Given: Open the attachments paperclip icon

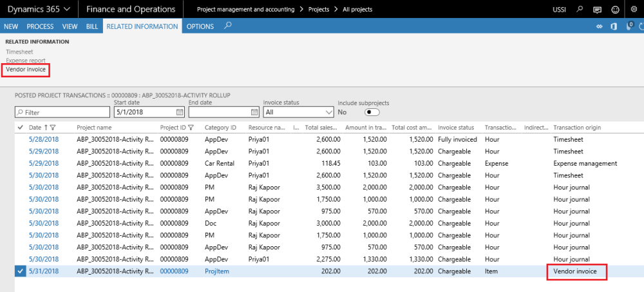Looking at the screenshot, I should pyautogui.click(x=629, y=26).
